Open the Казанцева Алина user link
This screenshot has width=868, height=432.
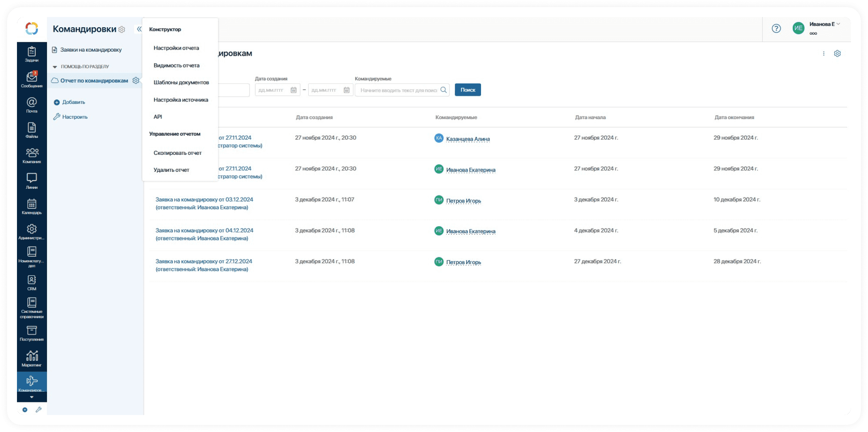click(468, 139)
